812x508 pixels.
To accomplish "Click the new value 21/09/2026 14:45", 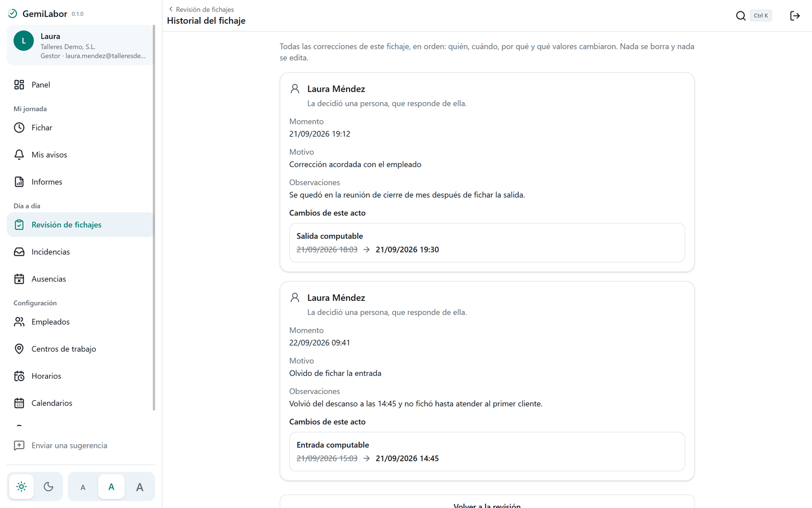I will coord(407,458).
